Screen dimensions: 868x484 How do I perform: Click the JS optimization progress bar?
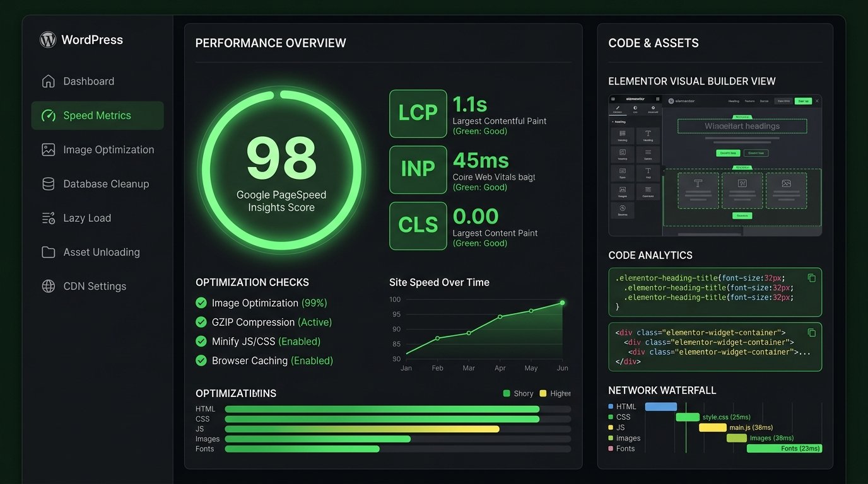398,429
